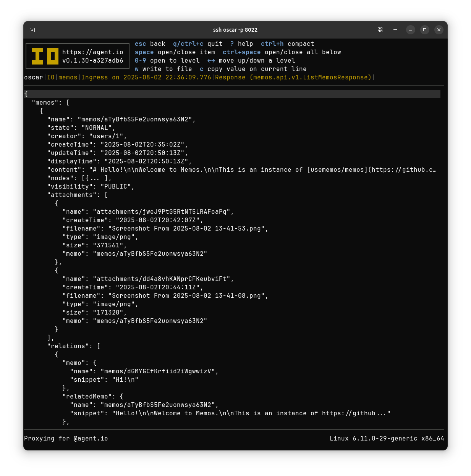Select the "snippet": "Hi!\n" line
471x476 pixels.
(x=104, y=380)
